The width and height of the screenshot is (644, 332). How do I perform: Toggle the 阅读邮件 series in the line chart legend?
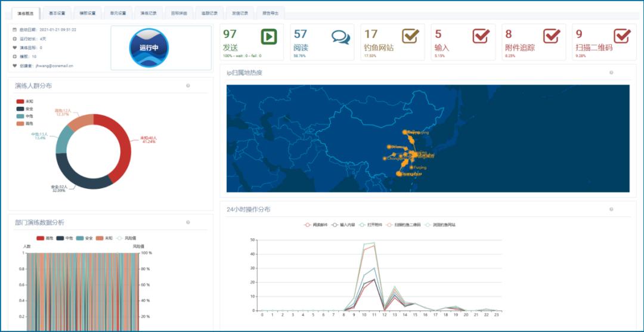pyautogui.click(x=316, y=225)
